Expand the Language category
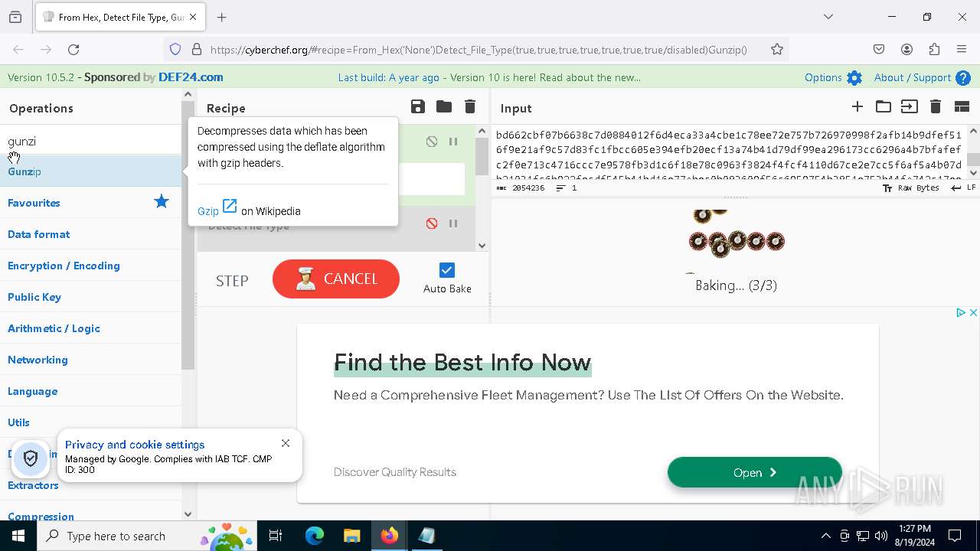Viewport: 980px width, 551px height. click(91, 391)
